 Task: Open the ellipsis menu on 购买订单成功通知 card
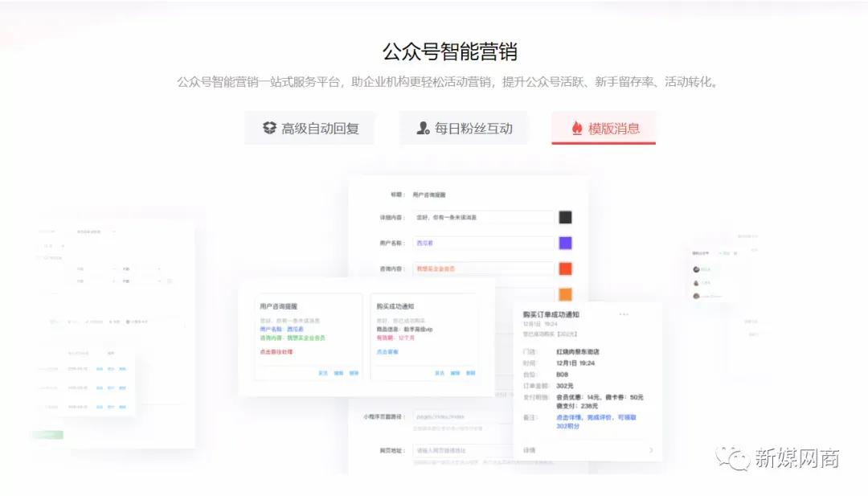coord(623,314)
